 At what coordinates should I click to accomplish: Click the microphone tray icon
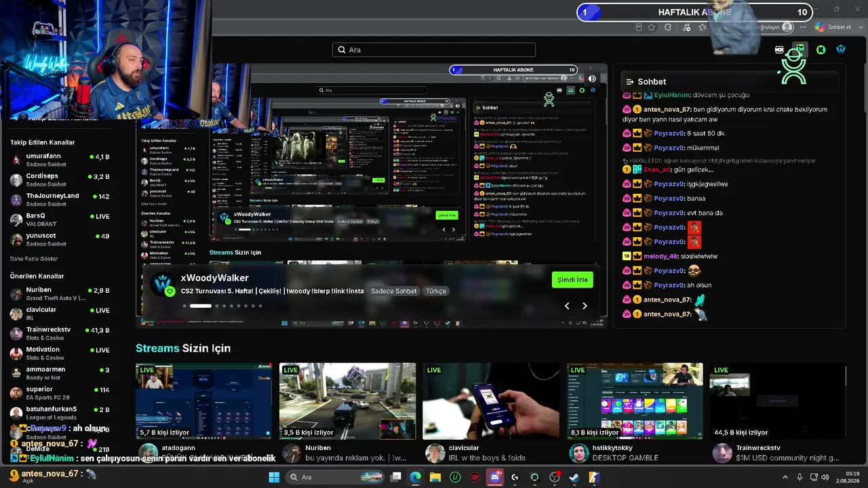[x=800, y=477]
